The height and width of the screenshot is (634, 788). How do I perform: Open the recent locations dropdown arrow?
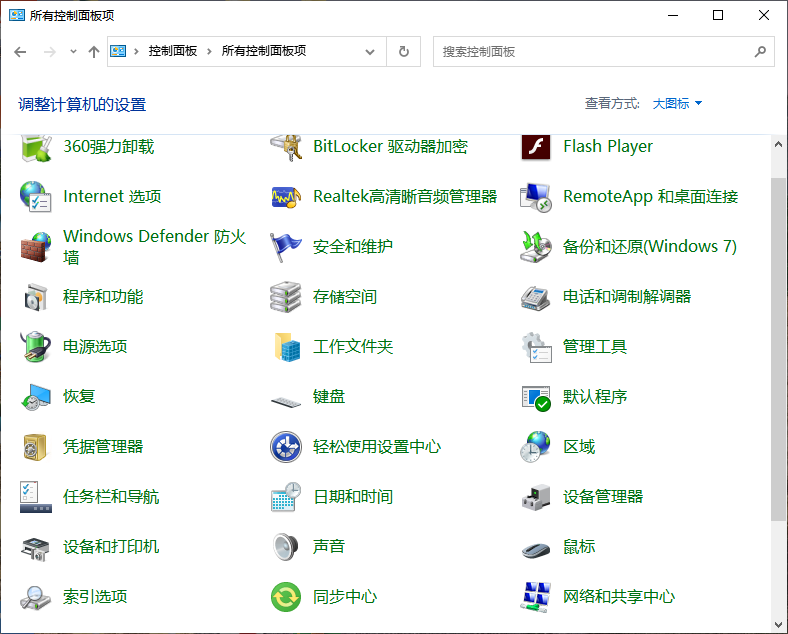point(73,52)
